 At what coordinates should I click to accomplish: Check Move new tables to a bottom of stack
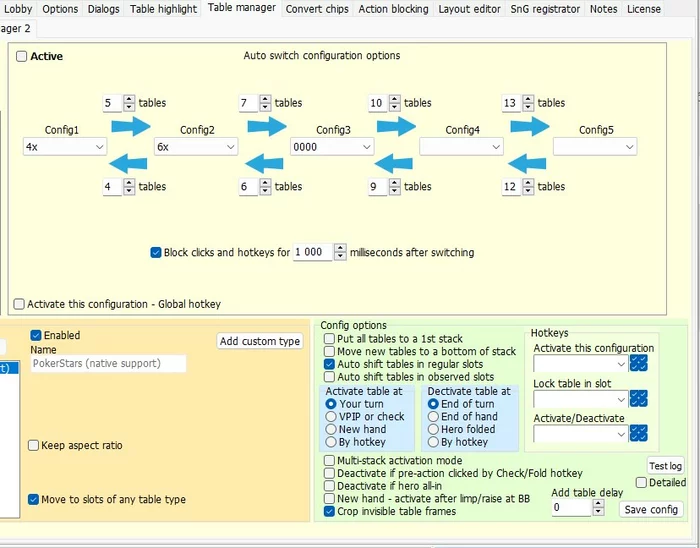329,351
